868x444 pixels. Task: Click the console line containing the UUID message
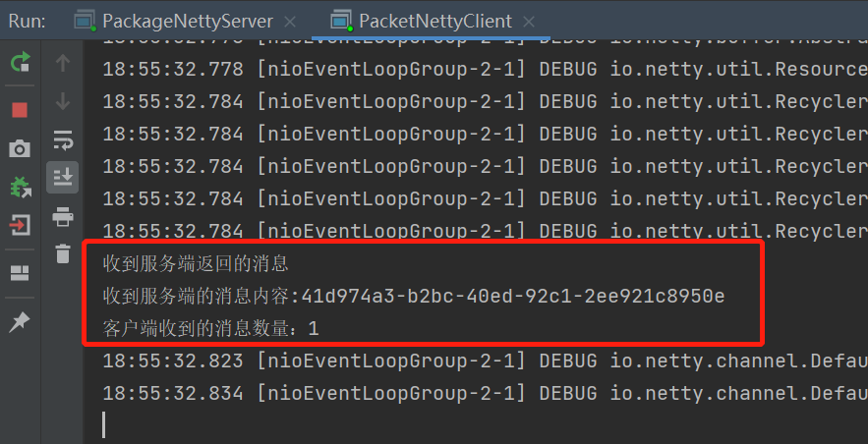point(414,296)
